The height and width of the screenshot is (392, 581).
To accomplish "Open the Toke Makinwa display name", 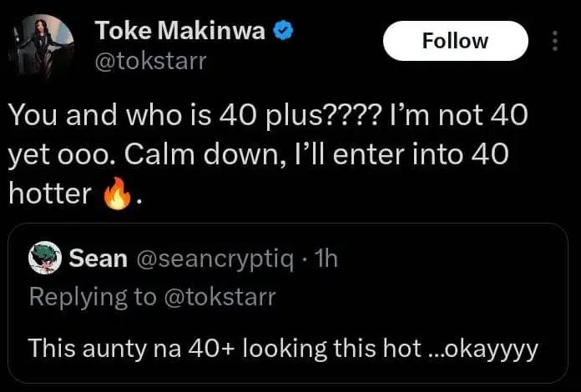I will click(x=183, y=32).
